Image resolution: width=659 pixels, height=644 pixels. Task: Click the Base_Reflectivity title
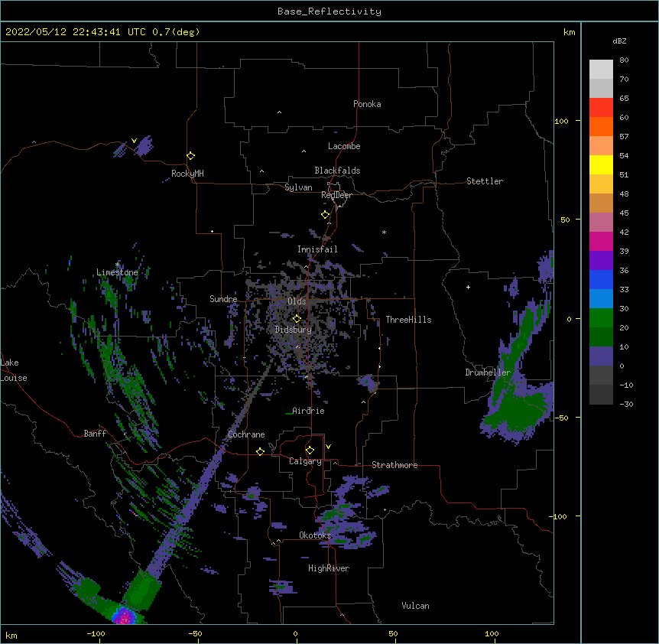(329, 11)
